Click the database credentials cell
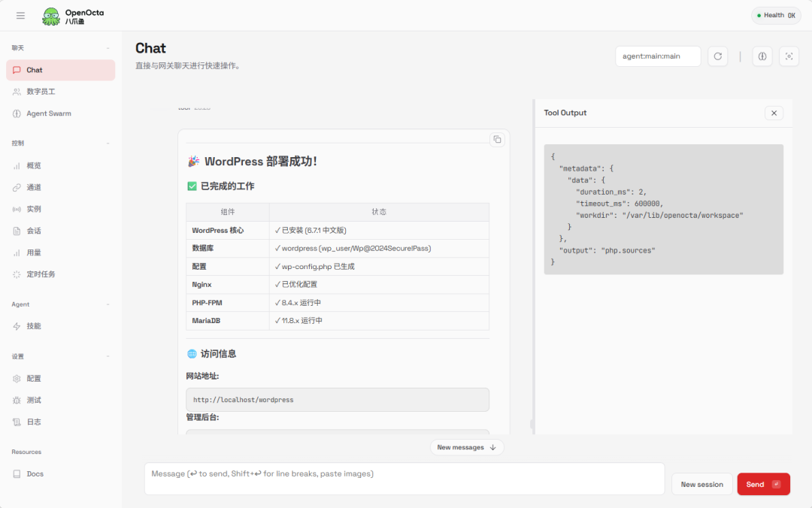812x508 pixels. 378,249
